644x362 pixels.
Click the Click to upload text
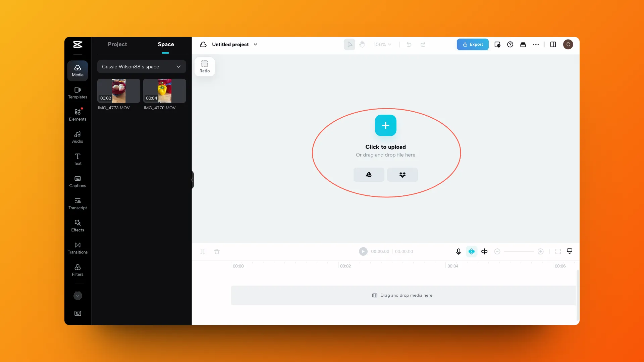(386, 147)
